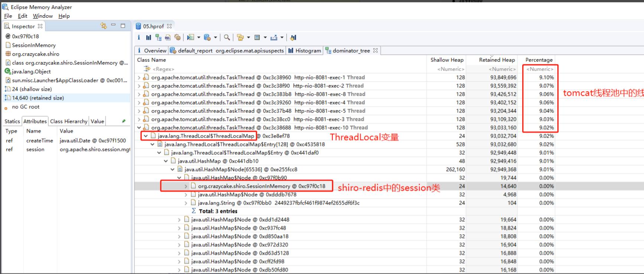Screen dimensions: 644x274
Task: Open the thread overview gear icon
Action: (x=178, y=37)
